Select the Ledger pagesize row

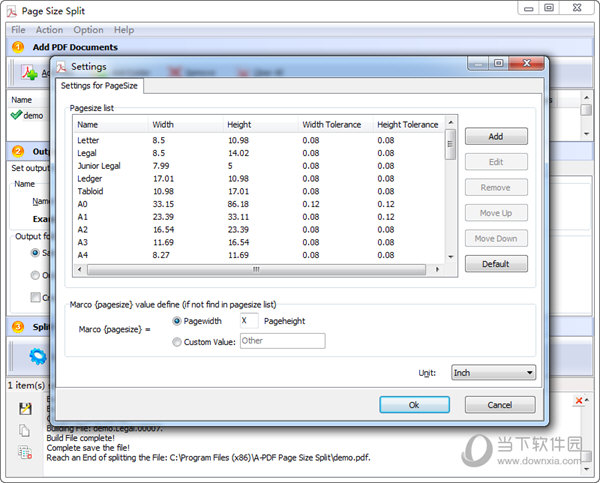259,179
